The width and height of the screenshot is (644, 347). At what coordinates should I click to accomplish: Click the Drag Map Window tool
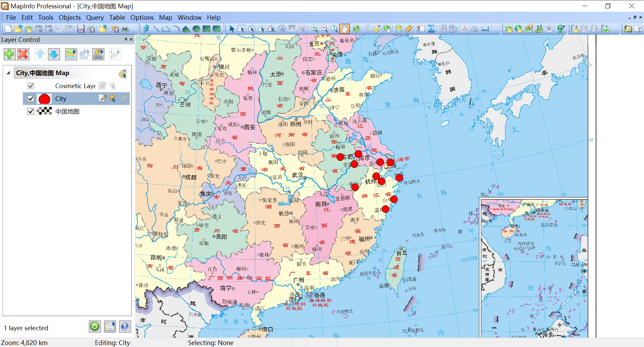[387, 29]
